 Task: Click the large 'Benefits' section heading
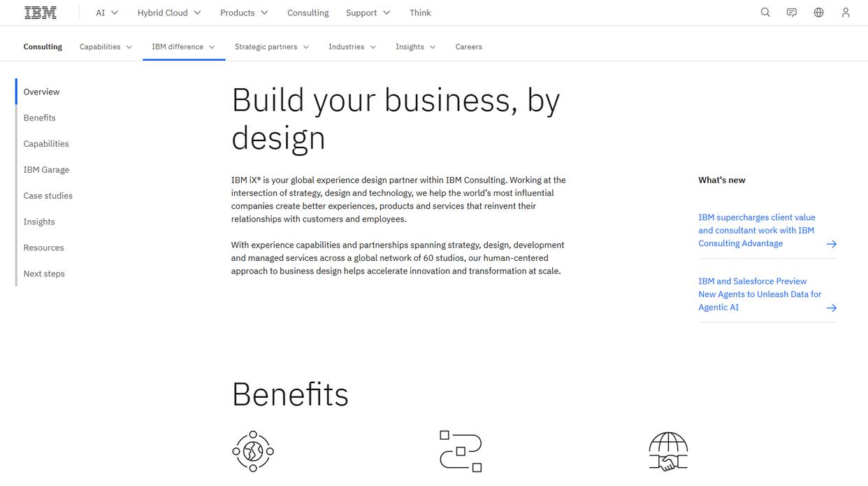tap(290, 394)
